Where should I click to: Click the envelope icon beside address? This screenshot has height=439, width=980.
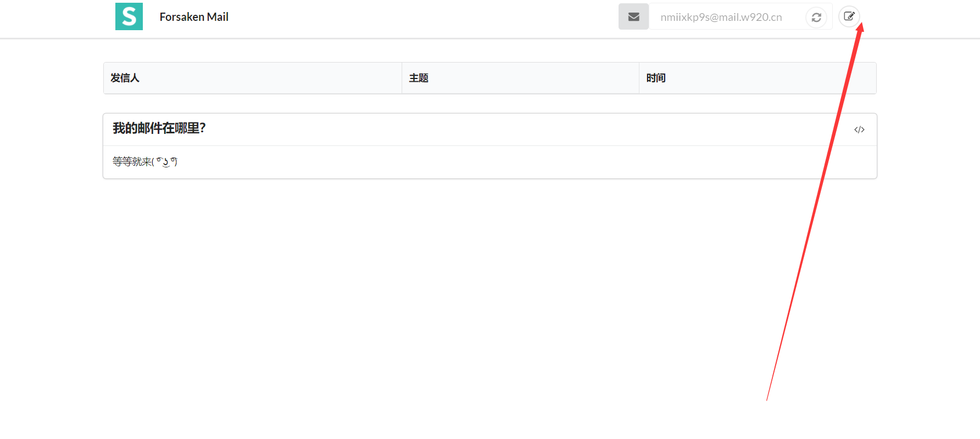(x=633, y=16)
